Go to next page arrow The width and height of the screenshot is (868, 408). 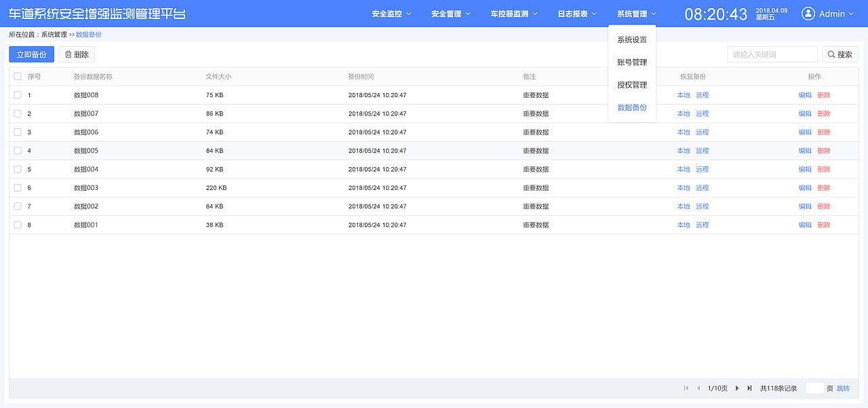click(x=737, y=388)
